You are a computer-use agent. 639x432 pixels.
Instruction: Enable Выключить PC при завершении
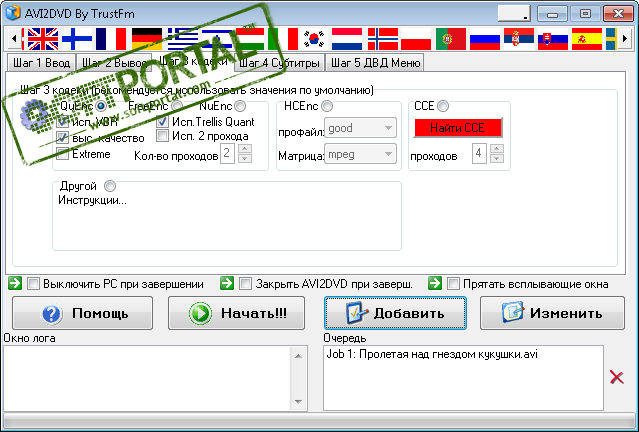33,284
